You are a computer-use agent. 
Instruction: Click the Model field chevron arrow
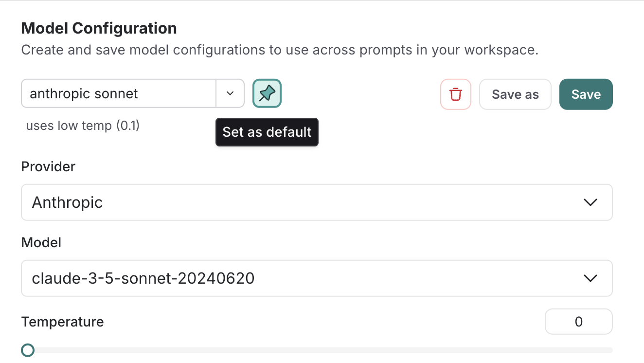point(590,278)
